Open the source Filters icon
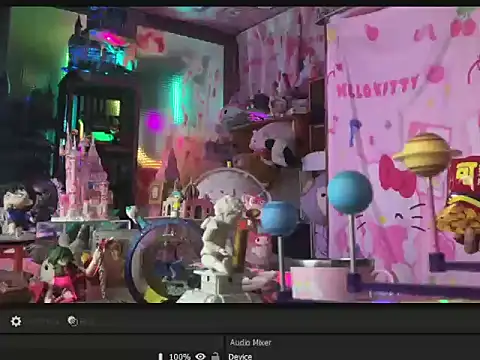480x360 pixels. (73, 321)
